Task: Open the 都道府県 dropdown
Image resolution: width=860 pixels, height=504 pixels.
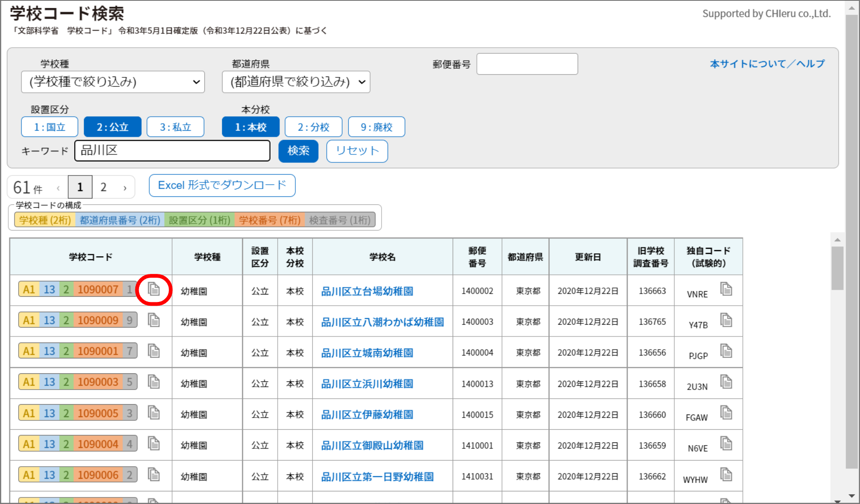Action: coord(296,82)
